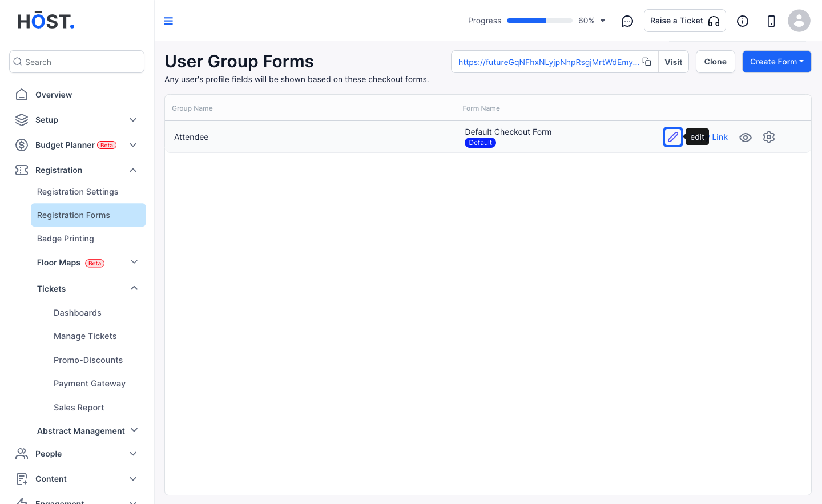Click the Overview house icon

(22, 95)
